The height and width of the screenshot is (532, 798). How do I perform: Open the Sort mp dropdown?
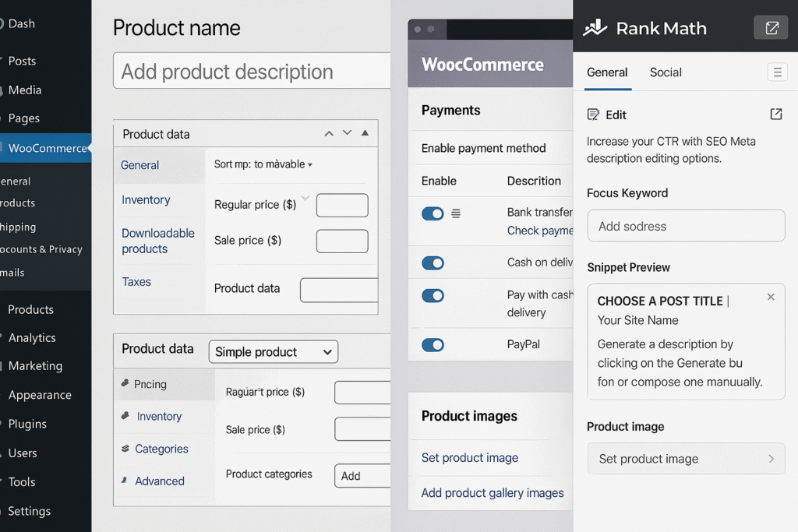pyautogui.click(x=263, y=164)
